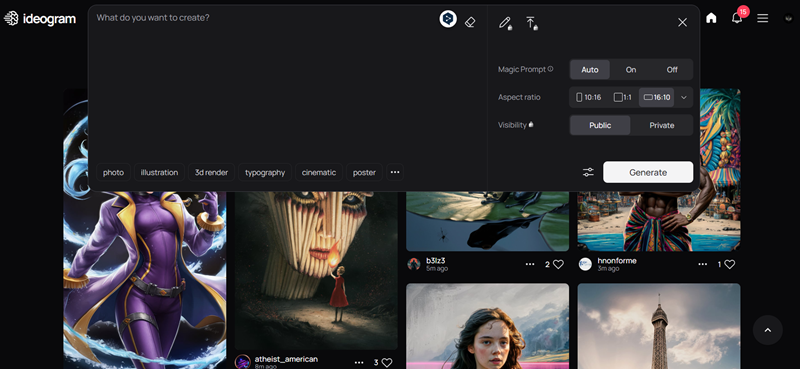This screenshot has height=369, width=800.
Task: Open the profile avatar in top-right corner
Action: (788, 18)
